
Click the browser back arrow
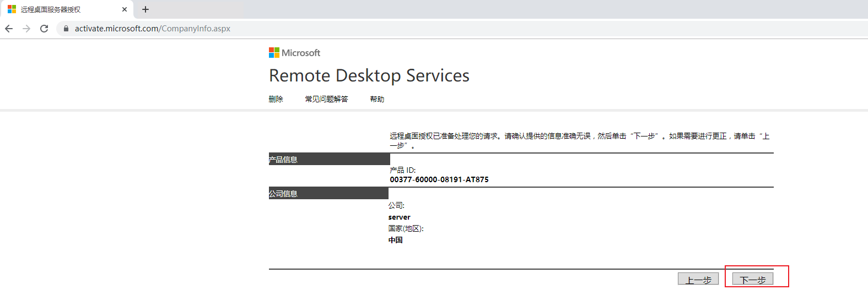[9, 29]
